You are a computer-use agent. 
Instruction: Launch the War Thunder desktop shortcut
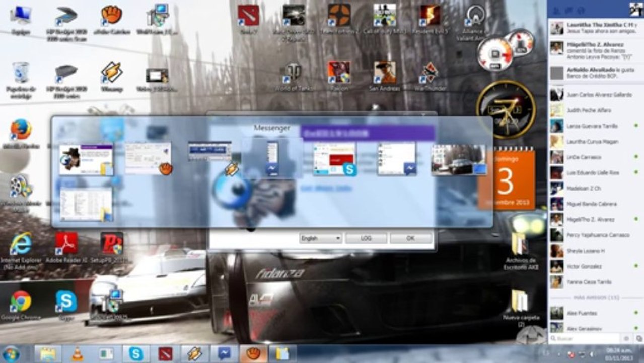point(430,77)
